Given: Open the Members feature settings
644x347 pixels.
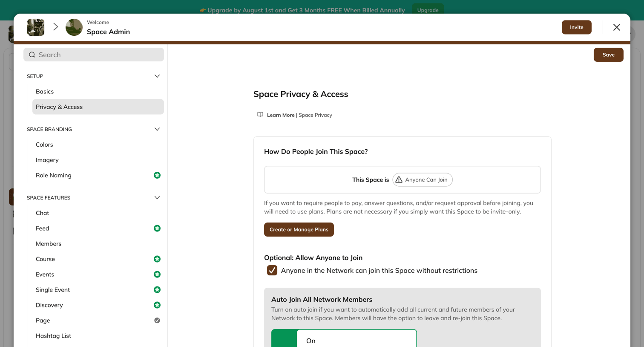Looking at the screenshot, I should pos(98,244).
